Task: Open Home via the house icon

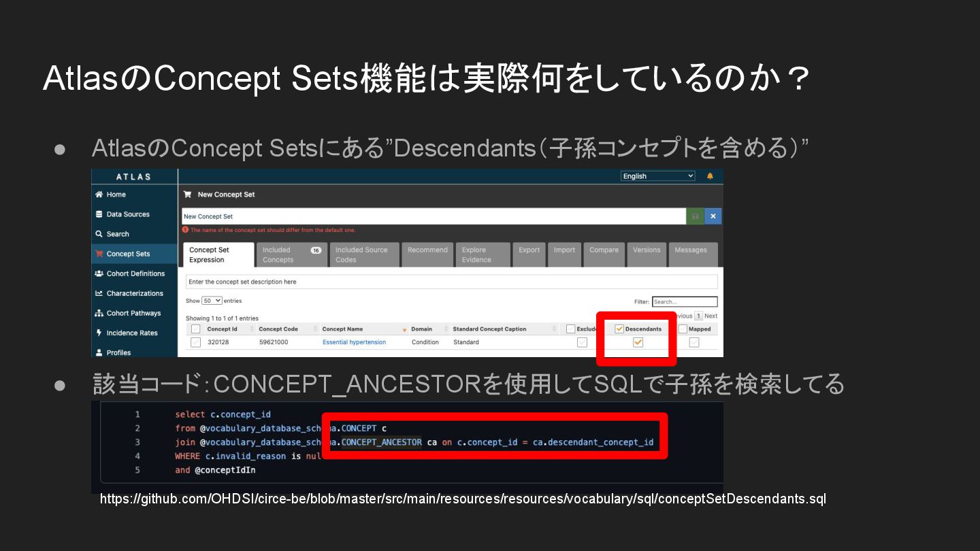Action: click(x=99, y=195)
